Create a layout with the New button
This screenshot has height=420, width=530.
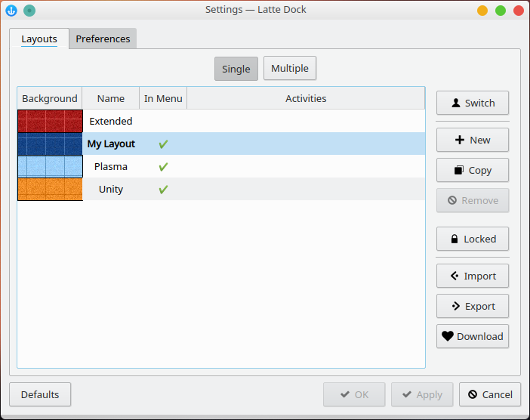click(x=473, y=140)
